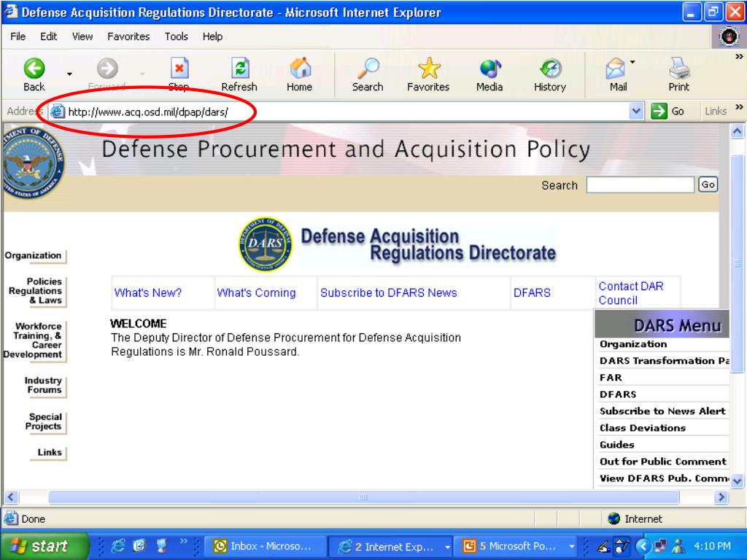
Task: Open Organization in left sidebar
Action: 34,256
